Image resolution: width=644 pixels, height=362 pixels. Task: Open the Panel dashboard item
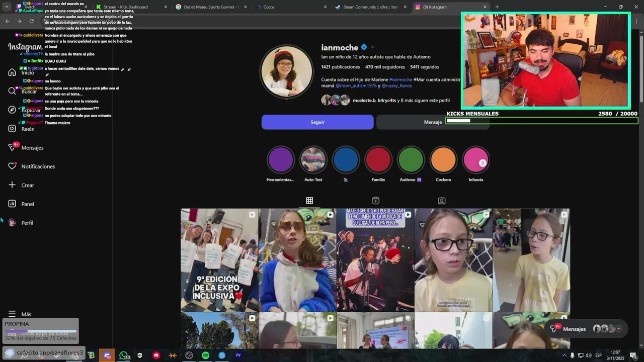tap(21, 204)
